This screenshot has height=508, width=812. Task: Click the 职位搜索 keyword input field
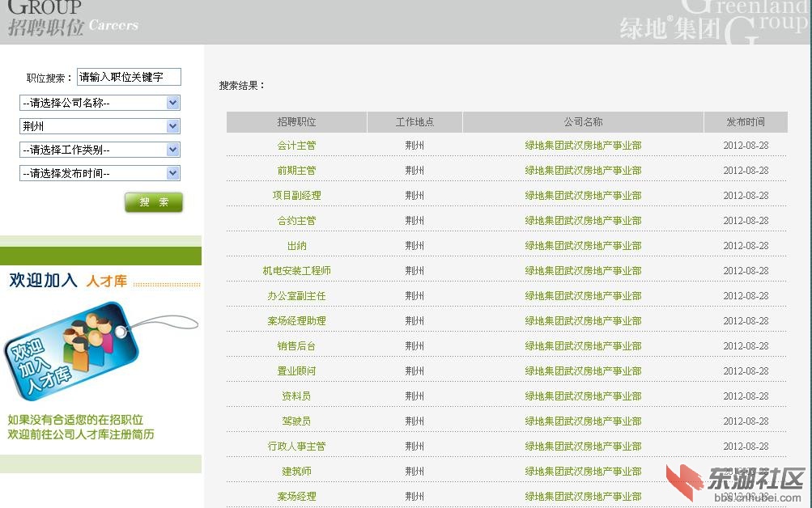(129, 77)
